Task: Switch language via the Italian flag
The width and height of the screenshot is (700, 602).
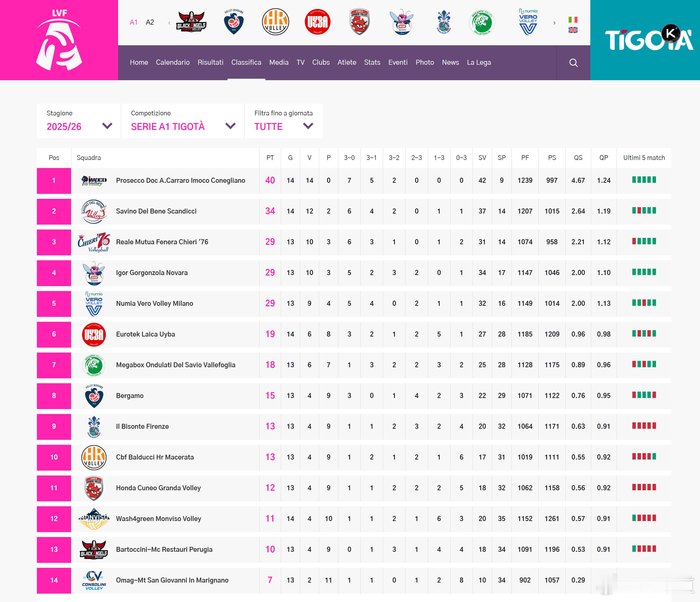Action: [573, 20]
